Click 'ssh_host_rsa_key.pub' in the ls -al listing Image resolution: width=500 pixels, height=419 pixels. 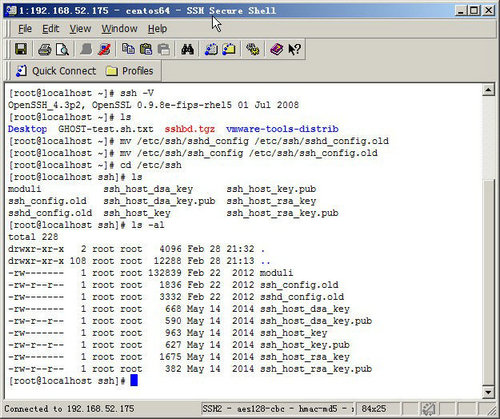click(316, 369)
